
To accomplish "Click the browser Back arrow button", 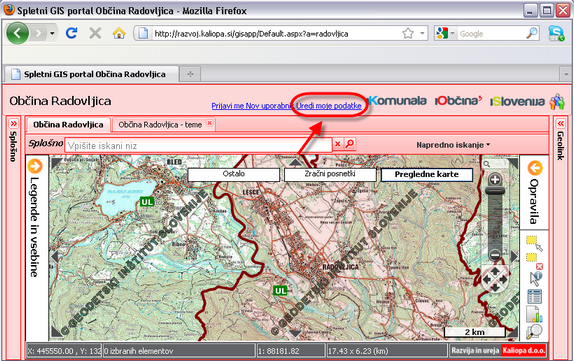I will [x=17, y=33].
